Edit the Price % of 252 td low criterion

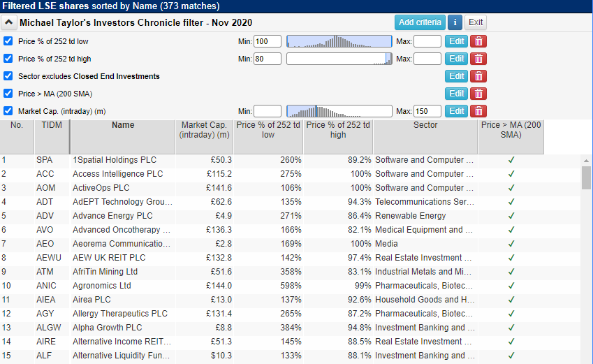(x=457, y=41)
